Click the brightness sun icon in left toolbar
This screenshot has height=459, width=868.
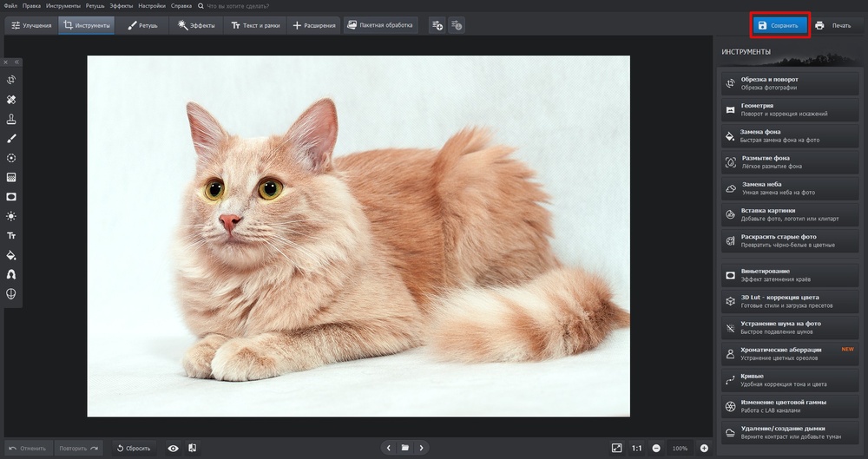(11, 216)
